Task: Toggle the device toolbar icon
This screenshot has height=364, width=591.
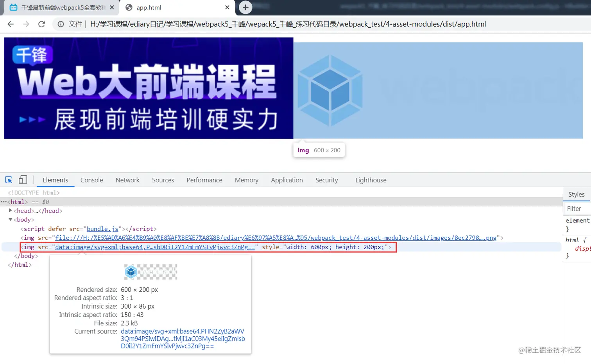Action: pos(23,180)
